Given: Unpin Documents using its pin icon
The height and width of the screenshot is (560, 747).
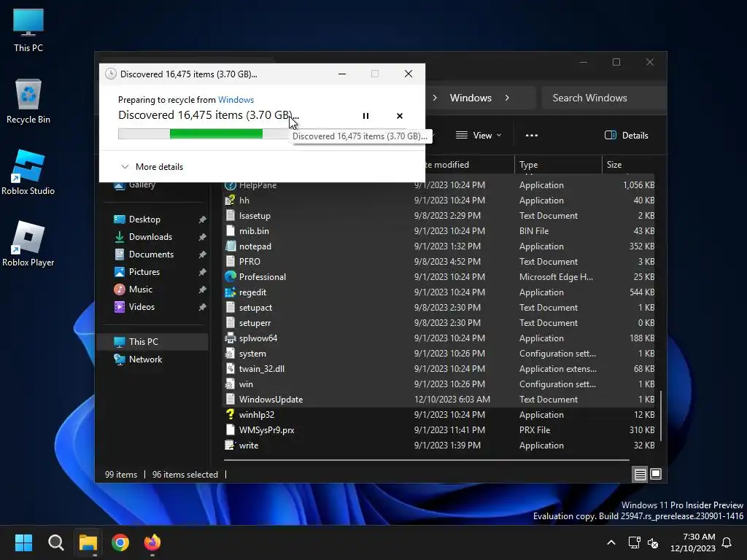Looking at the screenshot, I should click(x=203, y=254).
